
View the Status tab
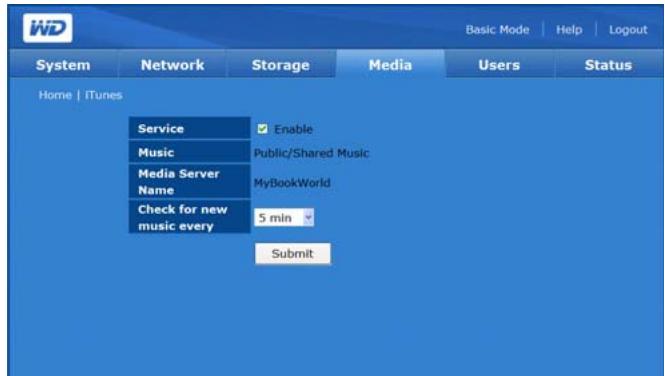click(x=608, y=65)
